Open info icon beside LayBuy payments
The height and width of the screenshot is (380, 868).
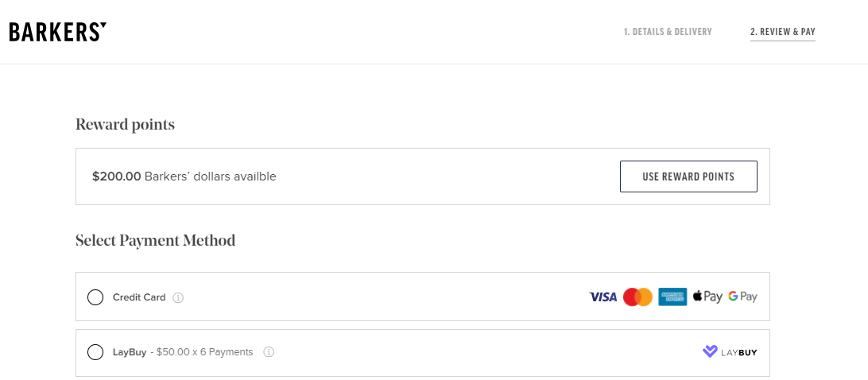click(269, 351)
